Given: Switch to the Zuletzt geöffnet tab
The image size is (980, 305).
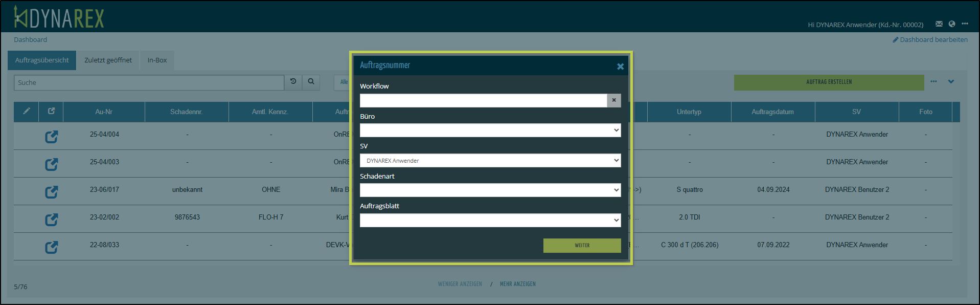Looking at the screenshot, I should point(108,60).
